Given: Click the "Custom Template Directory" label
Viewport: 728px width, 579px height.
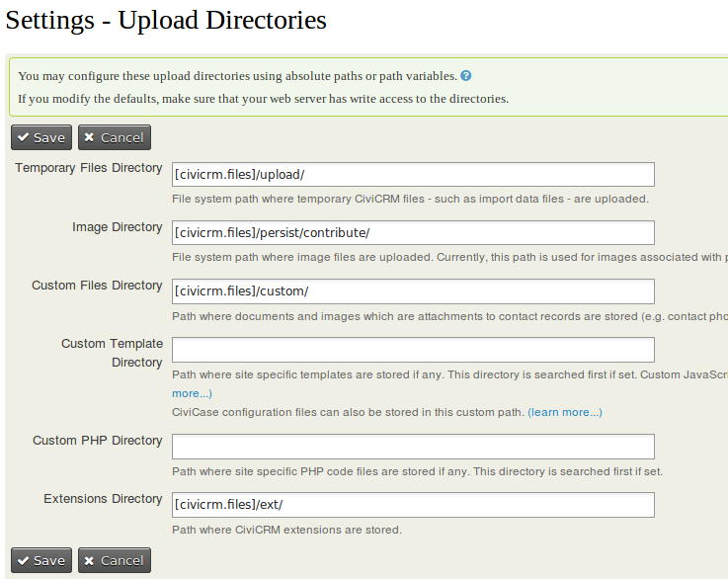Looking at the screenshot, I should click(112, 353).
